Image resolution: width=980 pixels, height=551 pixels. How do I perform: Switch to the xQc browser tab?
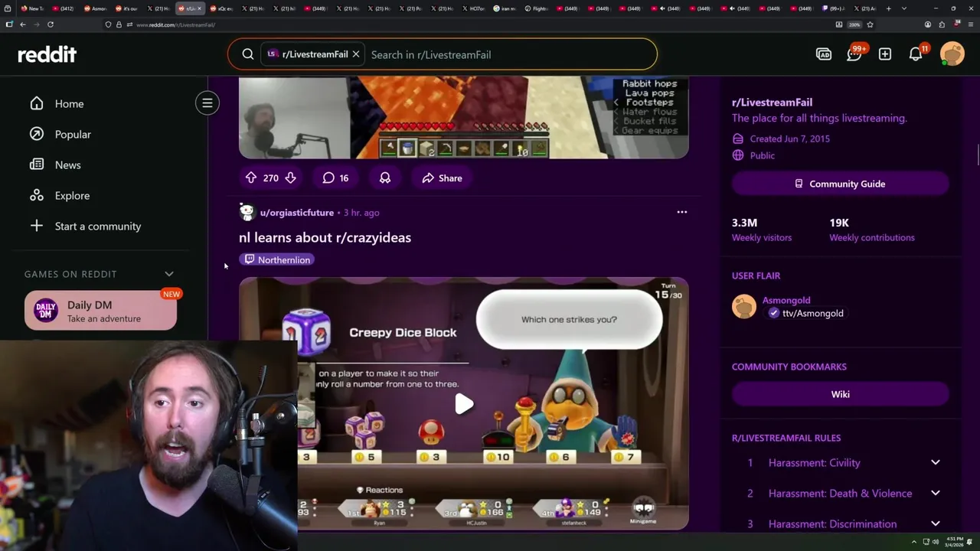[x=222, y=8]
